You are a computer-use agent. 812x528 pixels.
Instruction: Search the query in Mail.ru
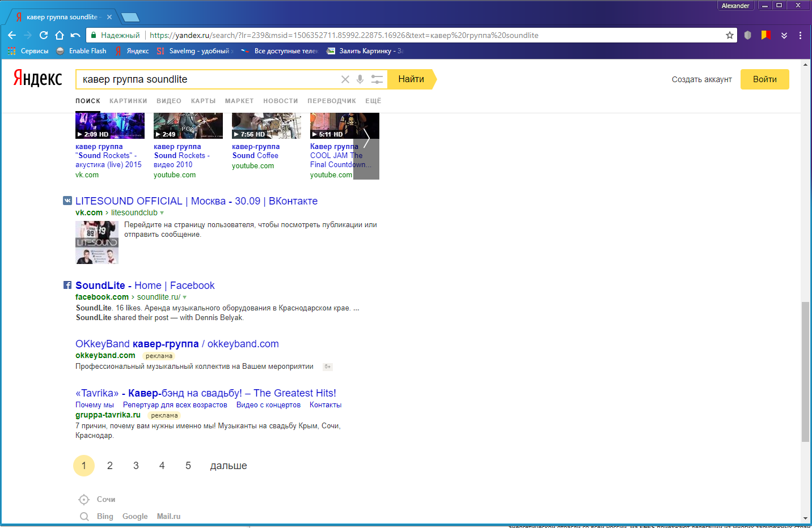(x=168, y=516)
